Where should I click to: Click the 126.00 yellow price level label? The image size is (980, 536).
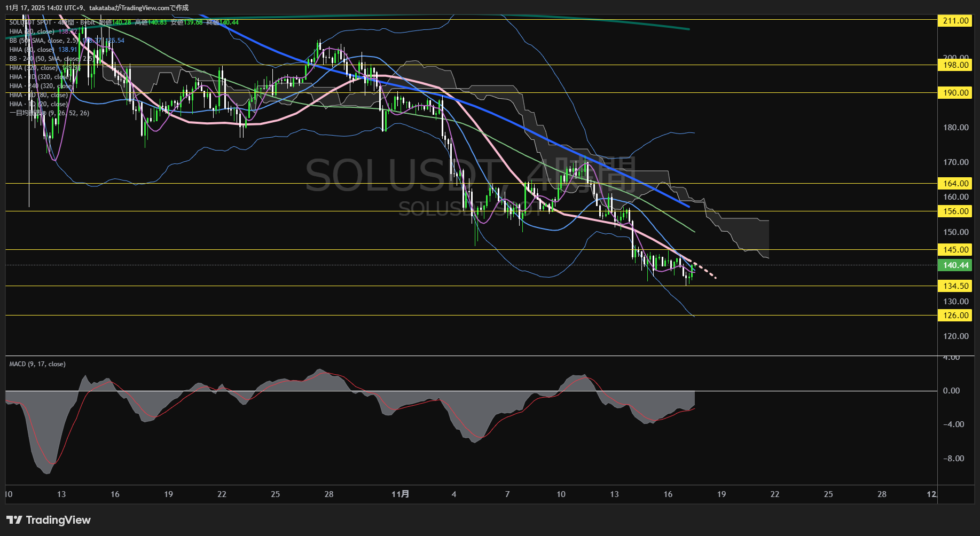pyautogui.click(x=955, y=316)
